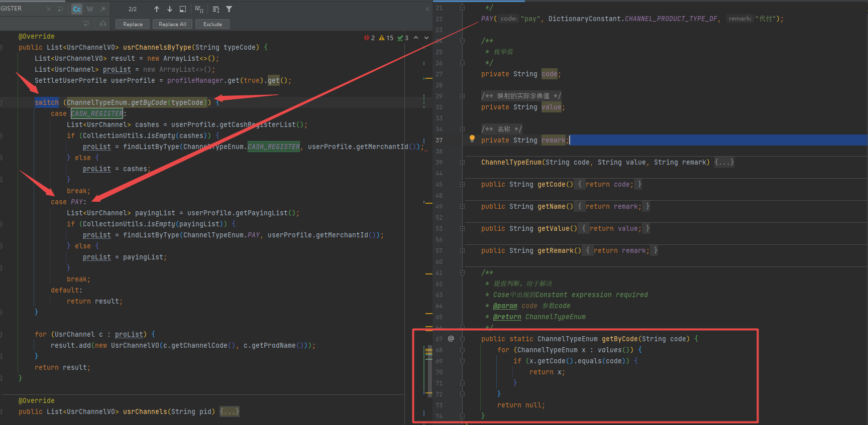Screen dimensions: 868x425
Task: Collapse the if block fold on line 69
Action: click(462, 361)
